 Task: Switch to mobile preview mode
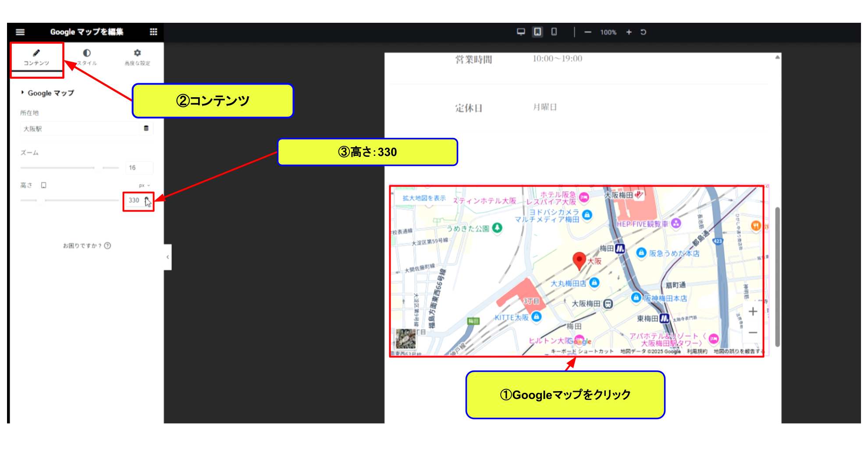point(554,32)
